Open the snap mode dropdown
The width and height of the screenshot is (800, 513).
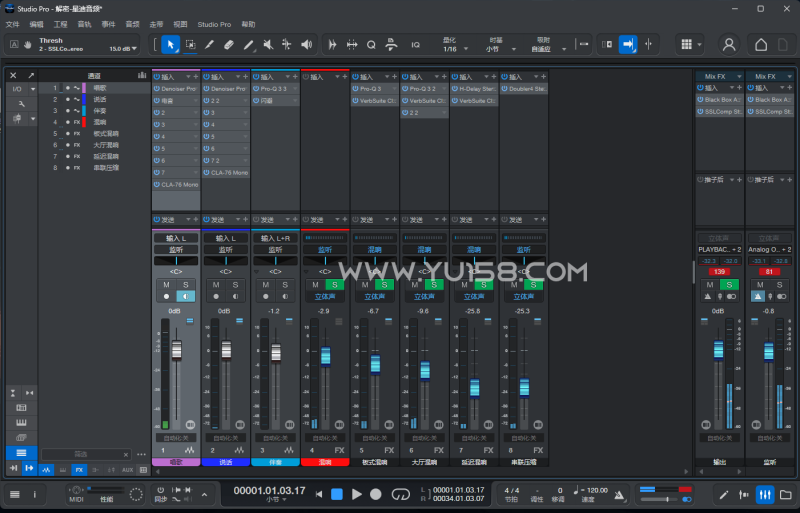click(x=564, y=49)
